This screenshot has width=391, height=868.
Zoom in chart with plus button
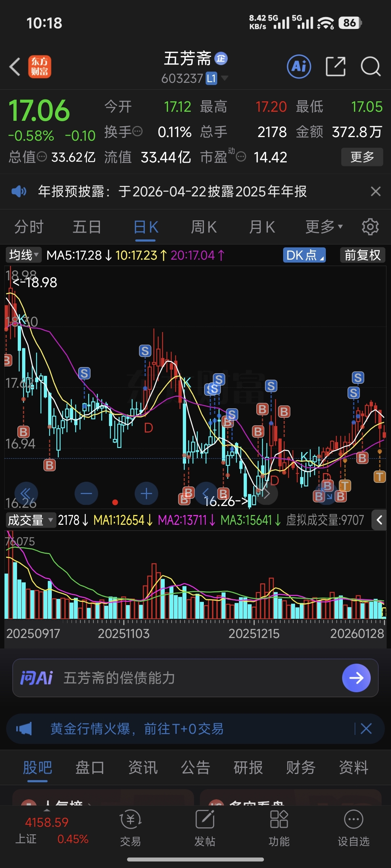tap(146, 493)
